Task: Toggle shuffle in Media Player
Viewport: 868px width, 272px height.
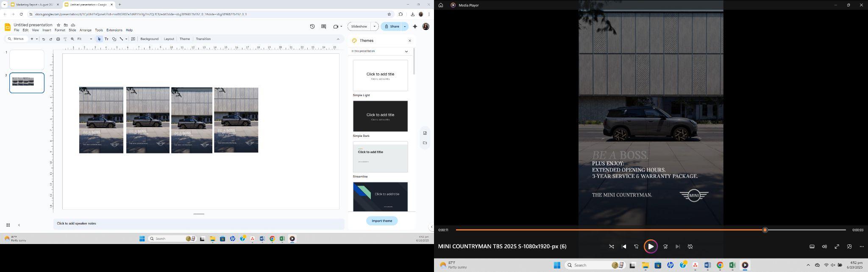Action: click(612, 247)
